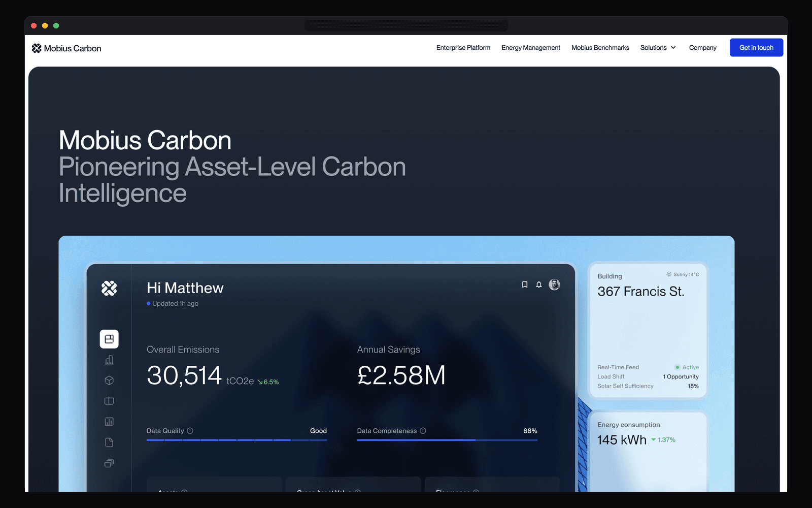The height and width of the screenshot is (508, 812).
Task: Check notifications via the bell icon
Action: tap(539, 284)
